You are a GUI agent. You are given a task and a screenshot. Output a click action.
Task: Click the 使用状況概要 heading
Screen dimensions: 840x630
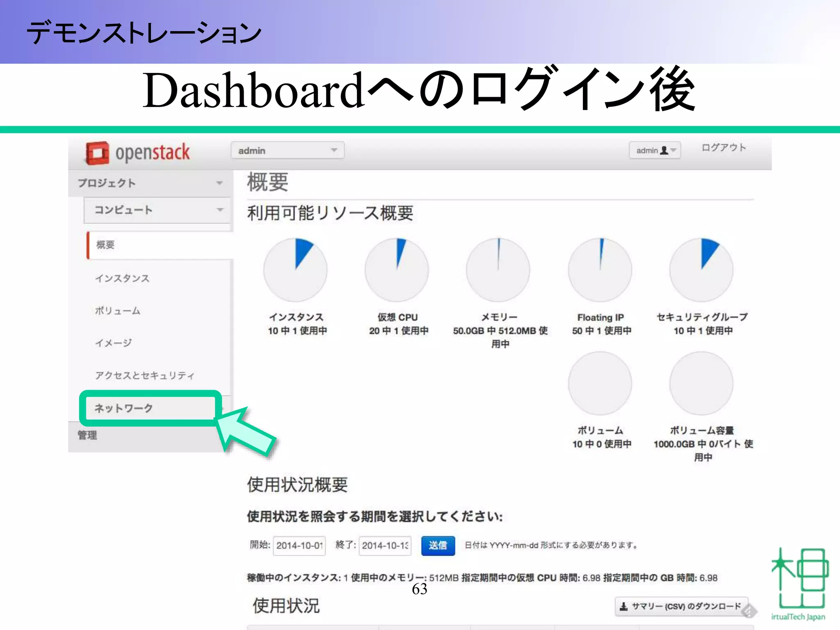click(297, 485)
